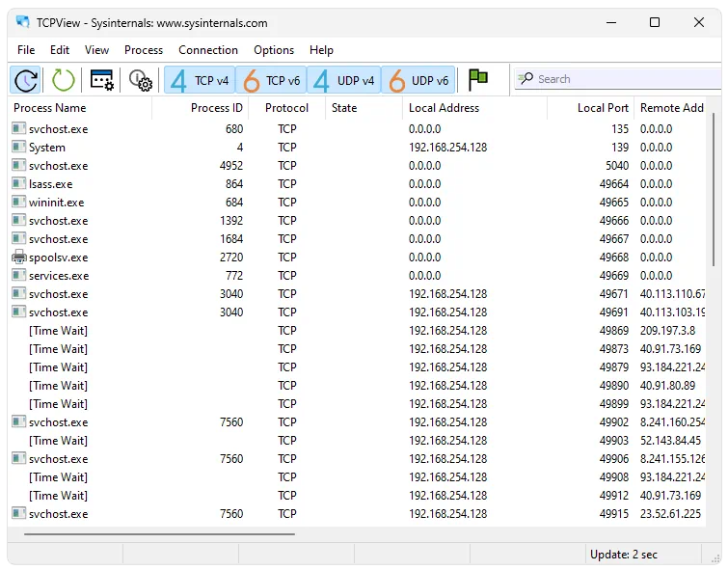The height and width of the screenshot is (570, 728).
Task: Open the View menu
Action: click(96, 50)
